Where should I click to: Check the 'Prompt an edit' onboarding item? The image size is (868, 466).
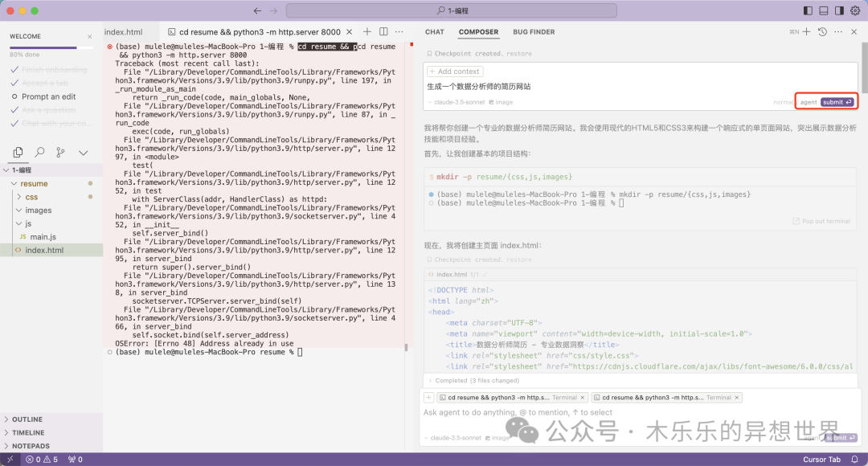[x=48, y=96]
